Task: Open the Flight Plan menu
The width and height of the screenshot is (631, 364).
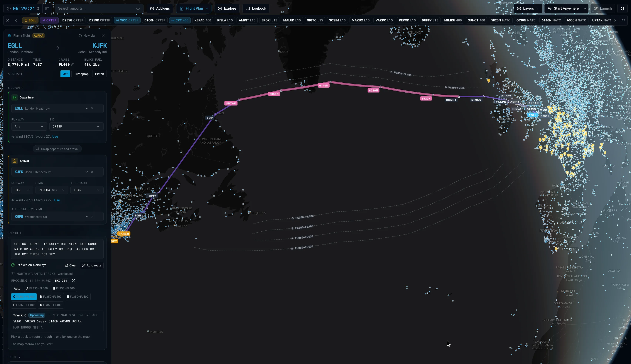Action: click(x=194, y=8)
